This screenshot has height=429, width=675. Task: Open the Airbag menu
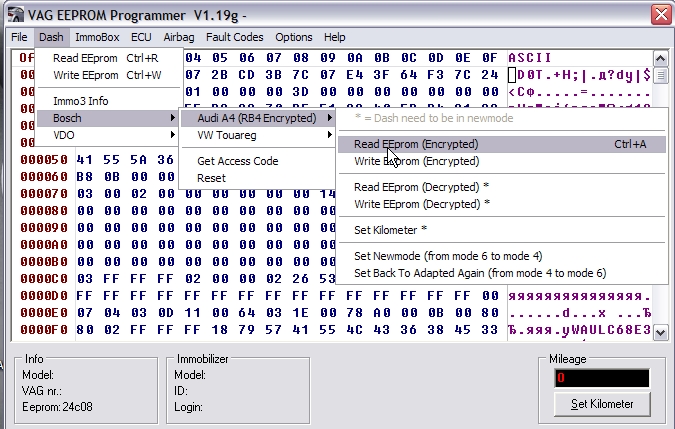point(179,37)
